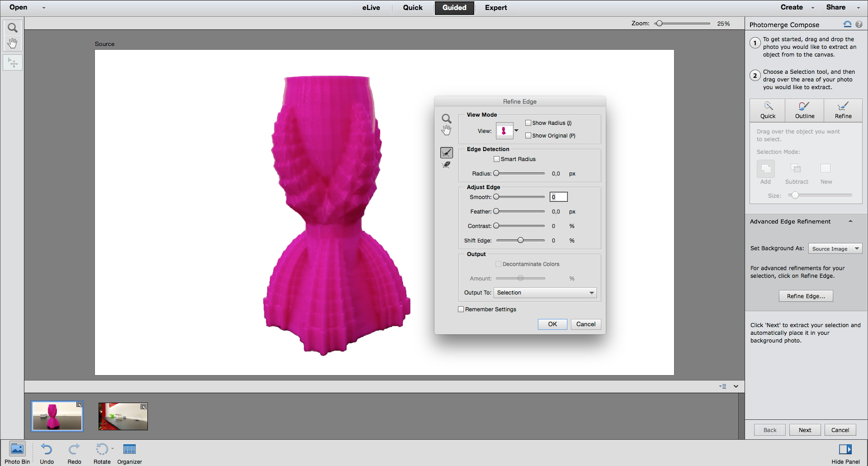Screen dimensions: 868x466
Task: Pick the Outline selection tool
Action: tap(805, 110)
